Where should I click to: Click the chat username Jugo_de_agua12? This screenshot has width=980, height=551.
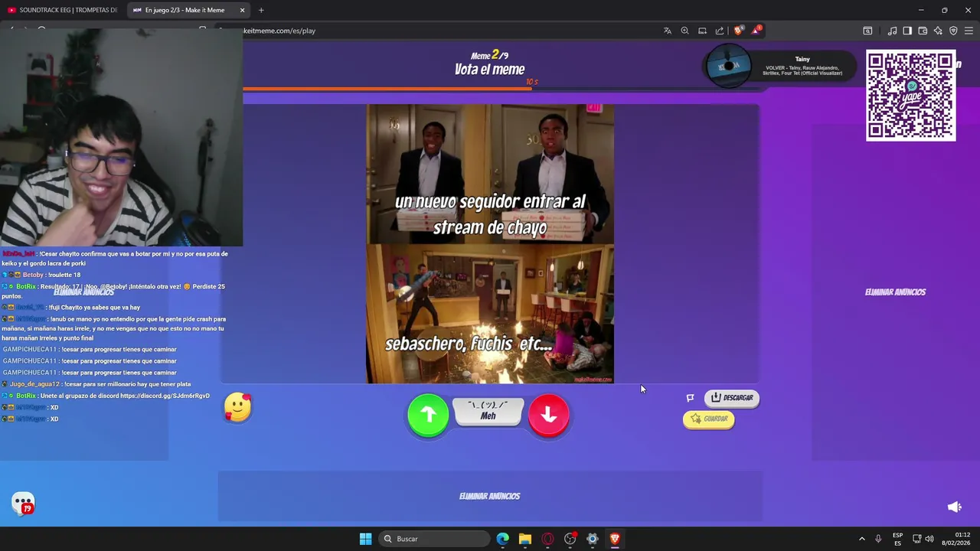click(x=34, y=384)
